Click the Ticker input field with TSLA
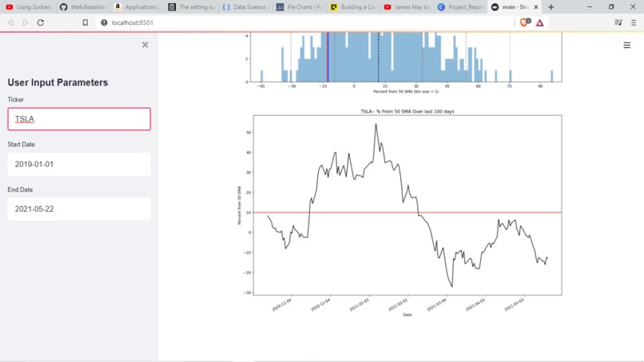Image resolution: width=644 pixels, height=362 pixels. click(x=79, y=119)
